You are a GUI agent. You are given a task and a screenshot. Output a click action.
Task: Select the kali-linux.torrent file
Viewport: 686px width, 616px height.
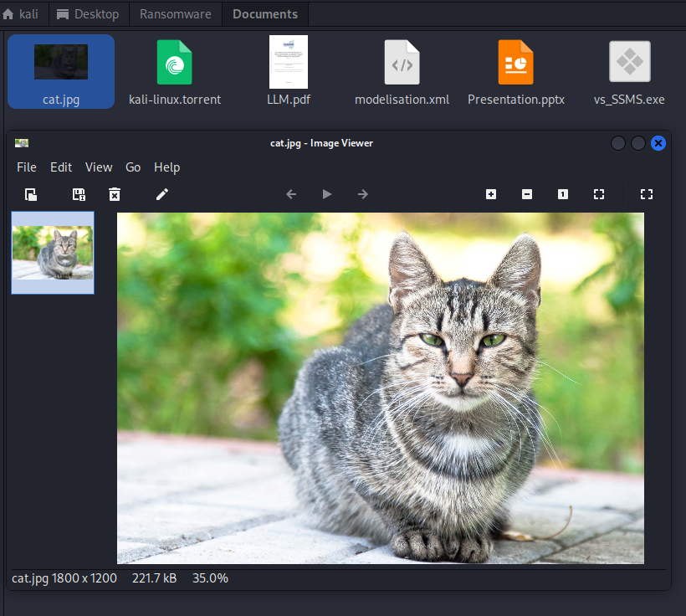tap(175, 73)
